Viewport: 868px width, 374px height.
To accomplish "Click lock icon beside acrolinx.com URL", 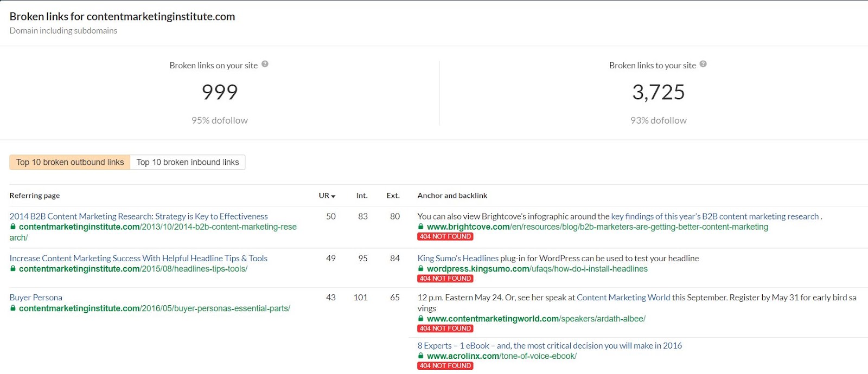I will 420,356.
